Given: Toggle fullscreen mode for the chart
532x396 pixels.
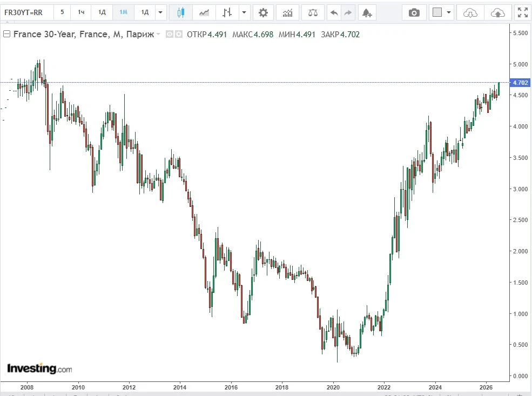Looking at the screenshot, I should coord(522,12).
